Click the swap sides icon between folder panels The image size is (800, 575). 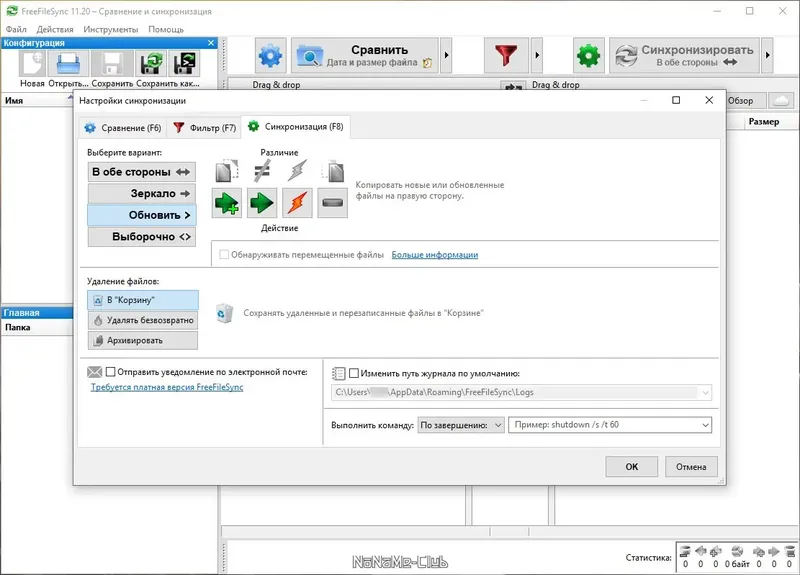(513, 86)
